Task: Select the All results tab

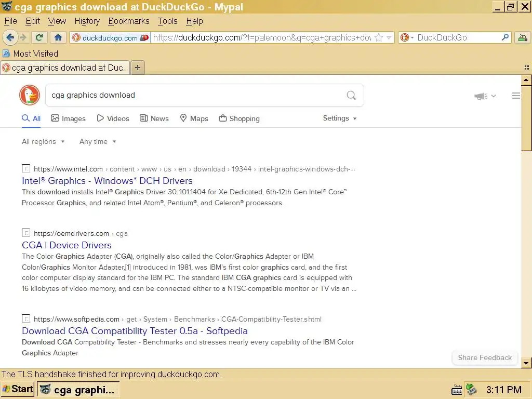Action: pos(31,118)
